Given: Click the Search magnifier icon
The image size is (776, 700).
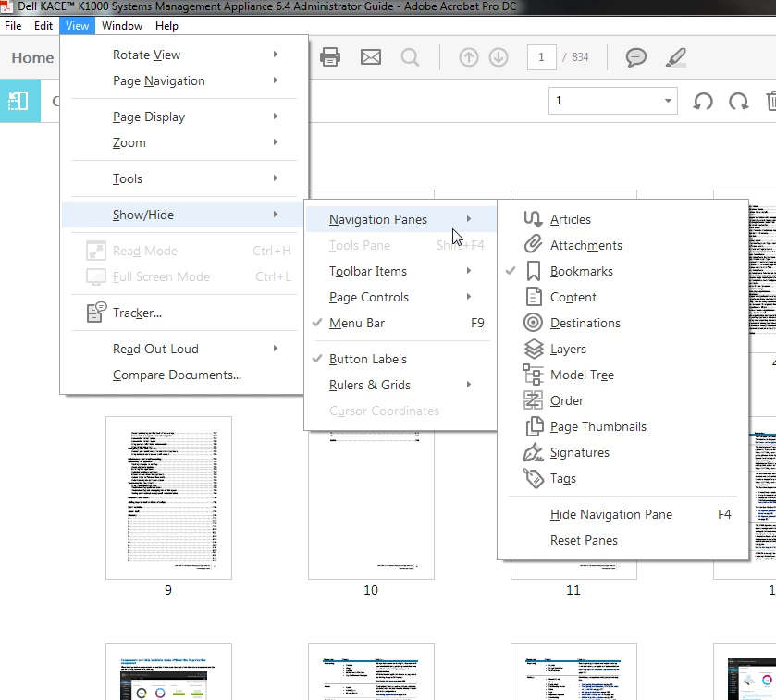Looking at the screenshot, I should [x=410, y=57].
